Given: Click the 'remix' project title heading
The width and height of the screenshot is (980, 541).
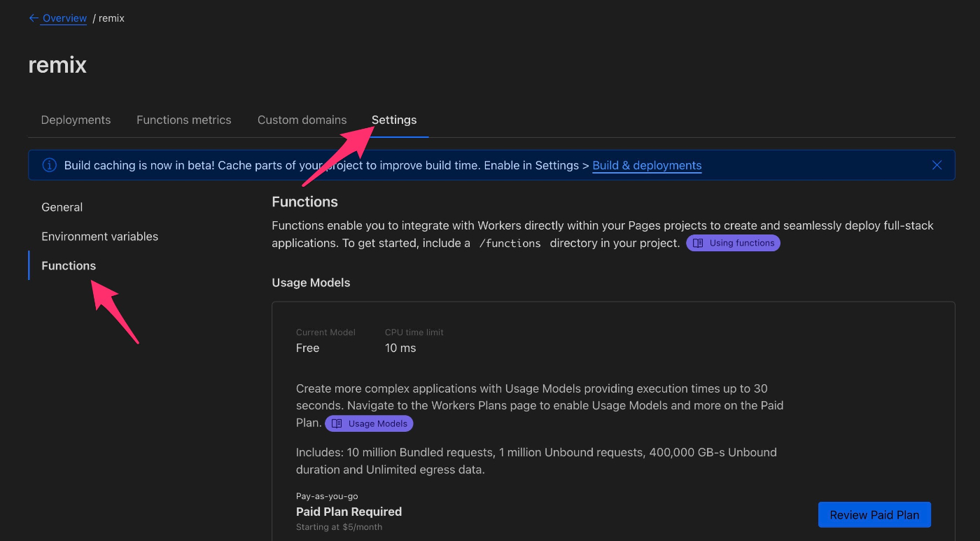Looking at the screenshot, I should [57, 65].
